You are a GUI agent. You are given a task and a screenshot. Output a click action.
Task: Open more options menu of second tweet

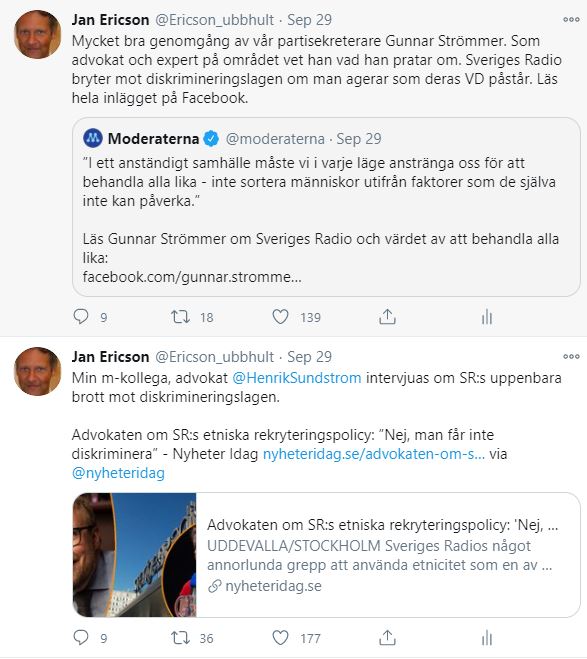pos(571,356)
